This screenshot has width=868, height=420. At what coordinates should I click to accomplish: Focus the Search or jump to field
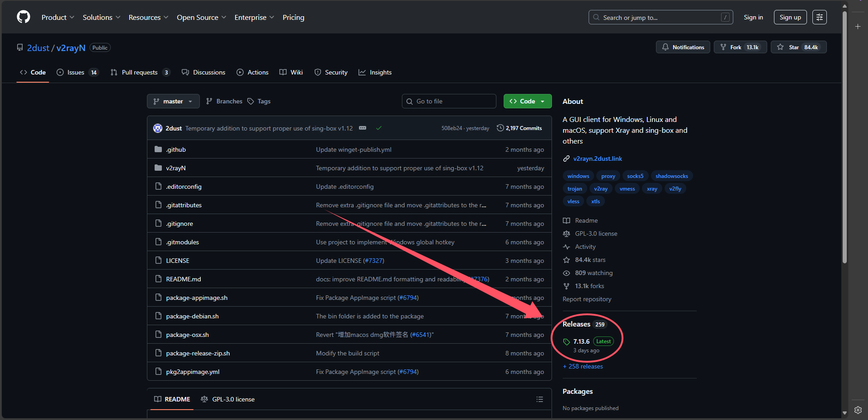click(x=660, y=17)
